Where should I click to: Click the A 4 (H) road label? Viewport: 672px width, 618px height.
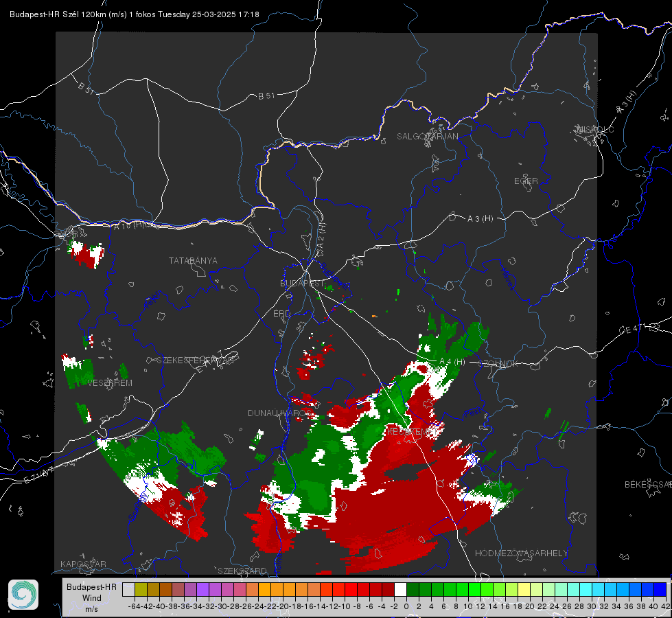[x=452, y=361]
